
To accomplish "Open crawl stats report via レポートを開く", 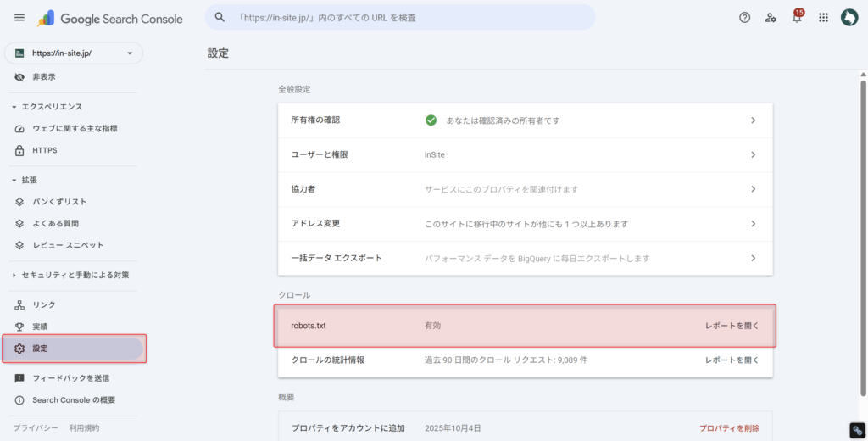I will [732, 360].
